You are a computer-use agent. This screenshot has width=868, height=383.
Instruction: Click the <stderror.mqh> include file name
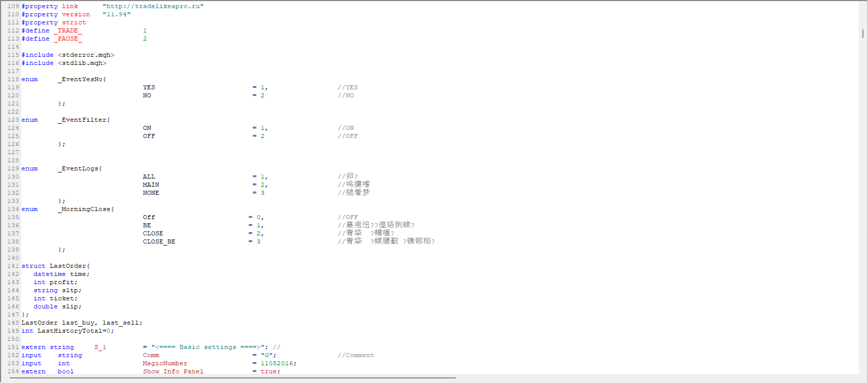tap(86, 55)
